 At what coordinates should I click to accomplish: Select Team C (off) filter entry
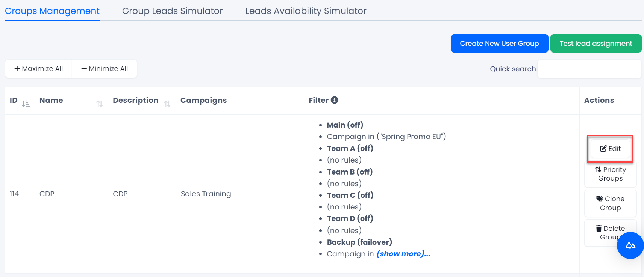(x=350, y=195)
